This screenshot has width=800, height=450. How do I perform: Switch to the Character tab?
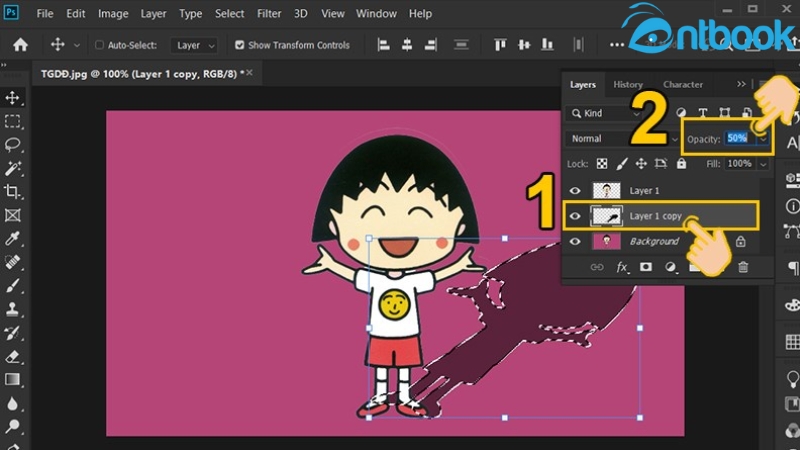point(683,85)
